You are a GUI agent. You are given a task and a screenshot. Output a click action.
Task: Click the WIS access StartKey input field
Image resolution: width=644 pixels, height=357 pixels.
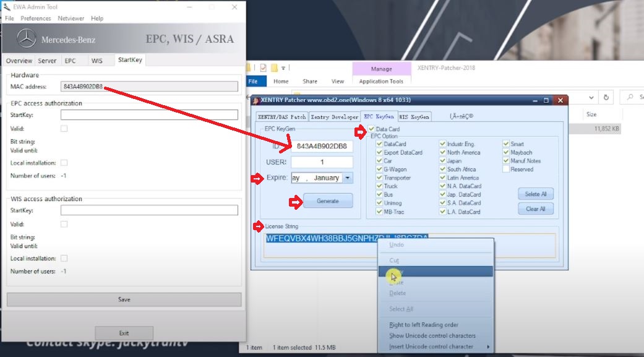coord(149,210)
